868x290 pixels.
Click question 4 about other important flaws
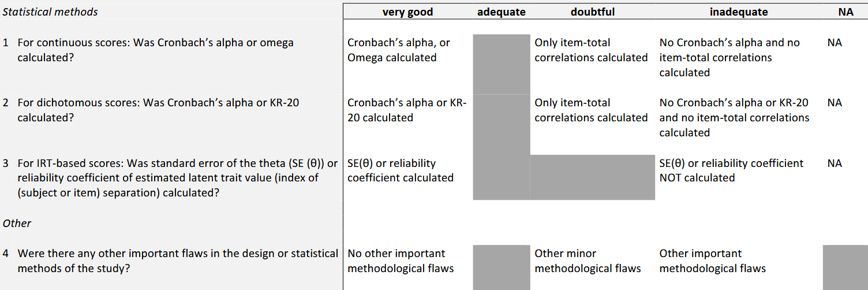point(178,261)
